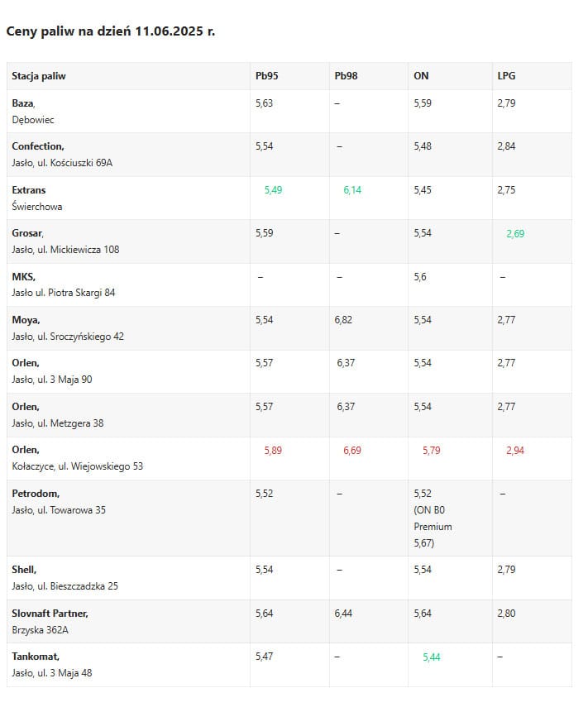Select Grosar's green LPG price 2,69
Viewport: 588px width, 707px height.
click(x=515, y=234)
